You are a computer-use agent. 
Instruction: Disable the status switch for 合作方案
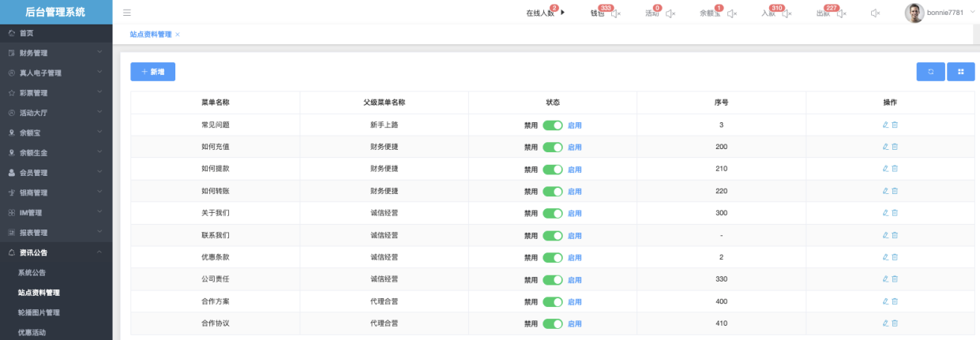click(553, 301)
